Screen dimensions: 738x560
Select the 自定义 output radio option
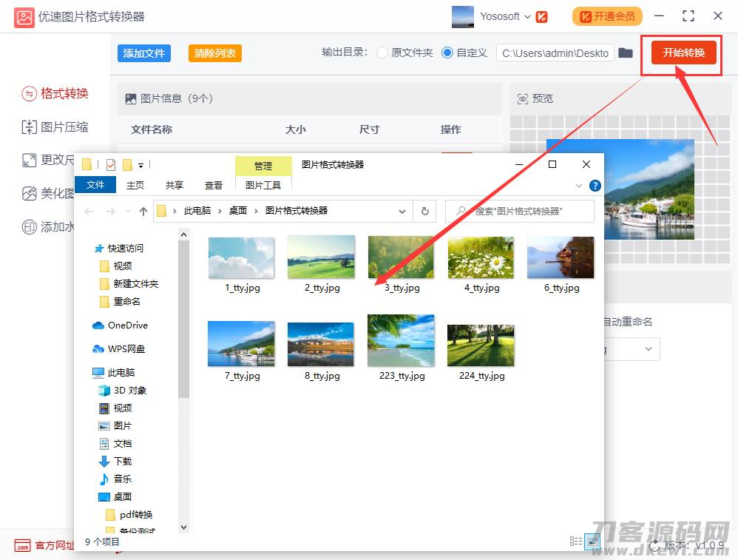[x=447, y=53]
